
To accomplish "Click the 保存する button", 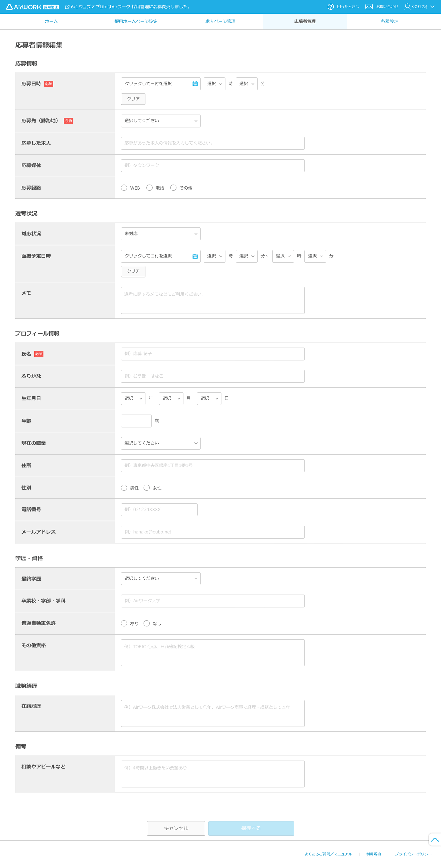I will (251, 828).
